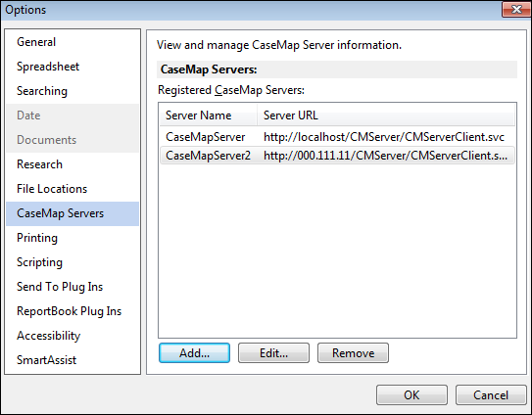
Task: Go to SmartAssist settings
Action: click(46, 360)
